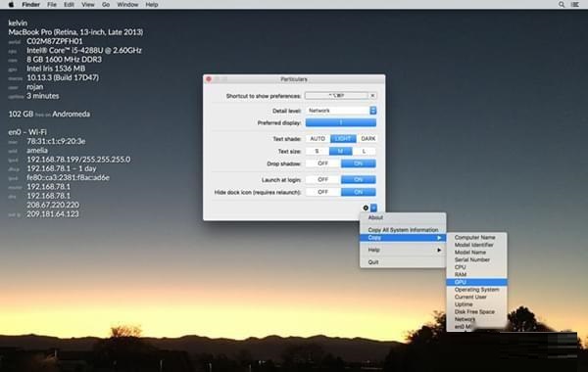Open the File menu
Viewport: 588px width, 372px height.
pos(52,5)
